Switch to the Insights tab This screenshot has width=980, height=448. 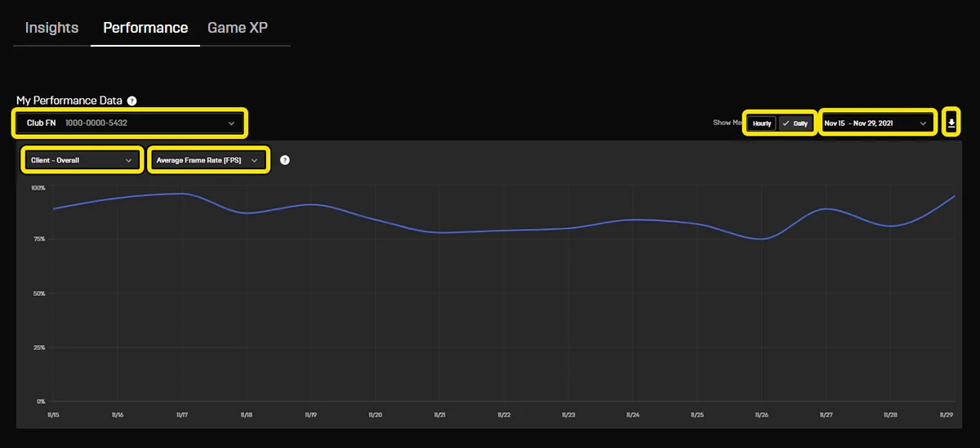51,28
